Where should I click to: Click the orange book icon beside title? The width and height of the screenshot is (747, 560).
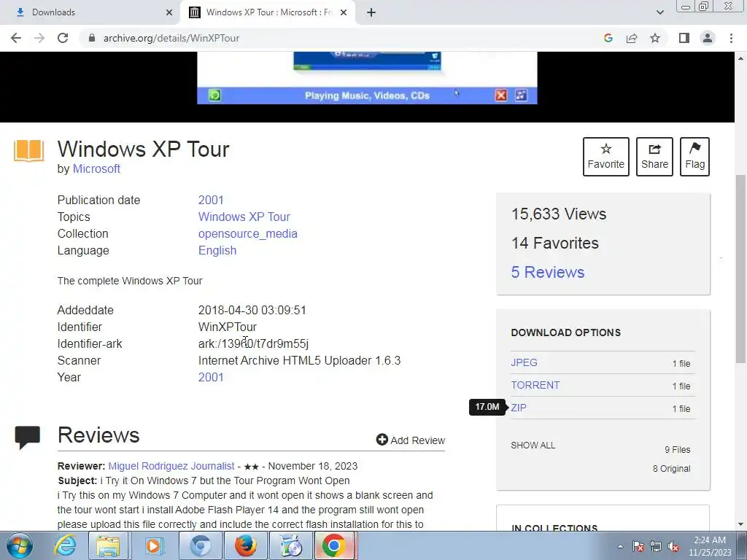[x=28, y=150]
